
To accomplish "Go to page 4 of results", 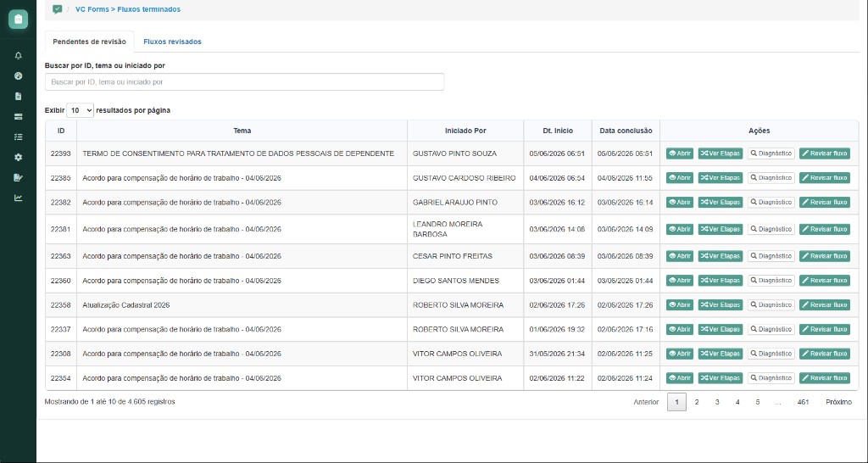I will tap(737, 402).
